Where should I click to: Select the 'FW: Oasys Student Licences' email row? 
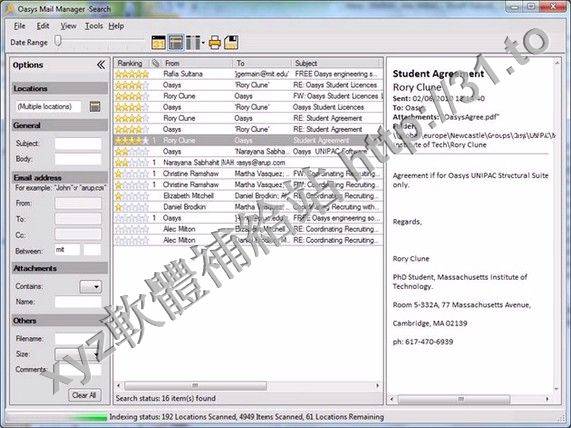pyautogui.click(x=248, y=96)
